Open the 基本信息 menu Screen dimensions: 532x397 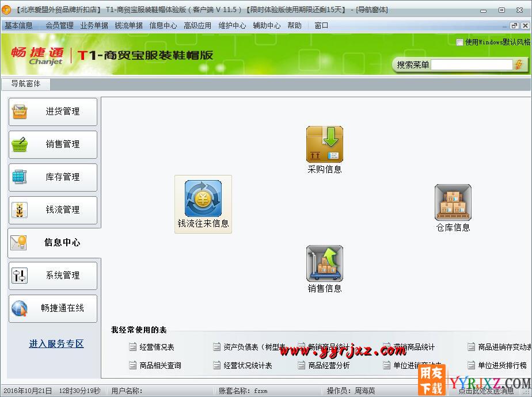pos(18,25)
